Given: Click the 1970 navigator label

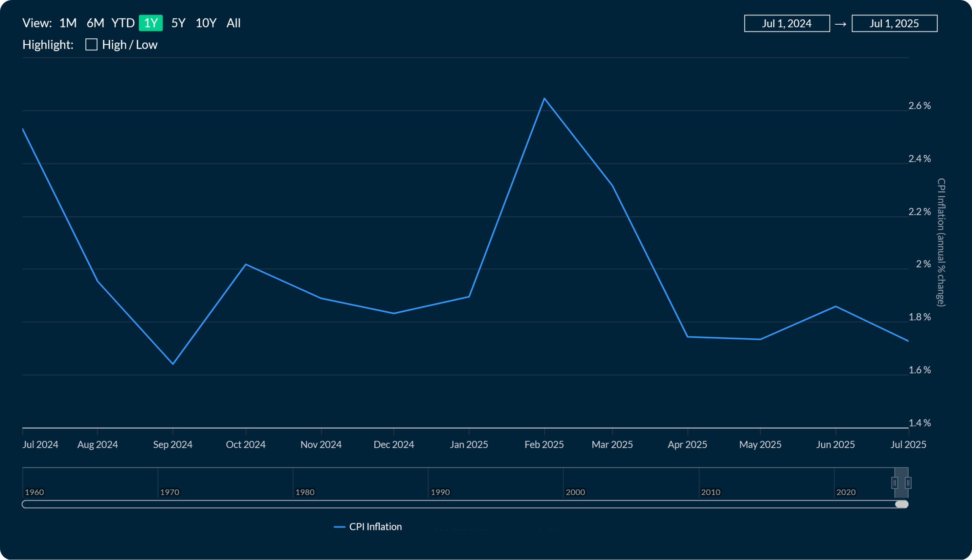Looking at the screenshot, I should coord(170,492).
